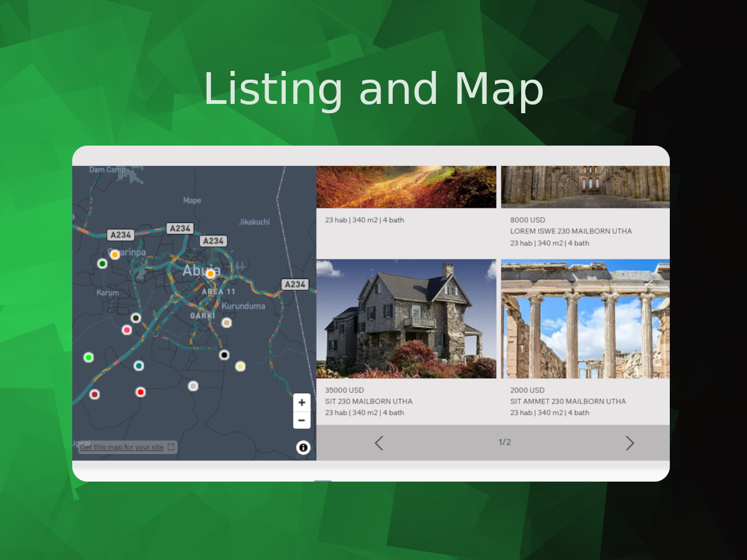Screen dimensions: 747x560
Task: Click the 'Dam Camp' label on map
Action: 107,170
